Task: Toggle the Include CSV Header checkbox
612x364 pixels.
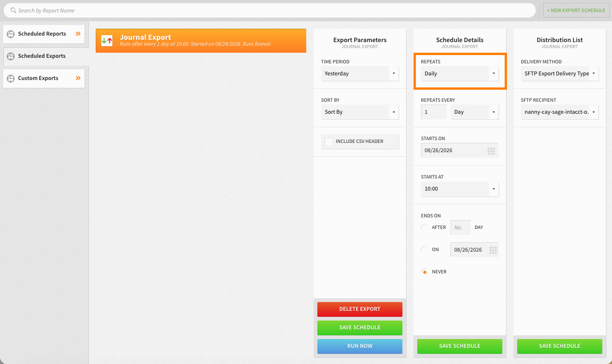Action: [x=328, y=142]
